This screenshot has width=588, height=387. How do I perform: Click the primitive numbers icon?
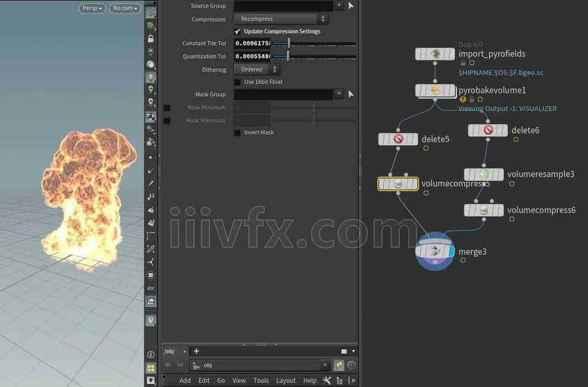pyautogui.click(x=151, y=223)
